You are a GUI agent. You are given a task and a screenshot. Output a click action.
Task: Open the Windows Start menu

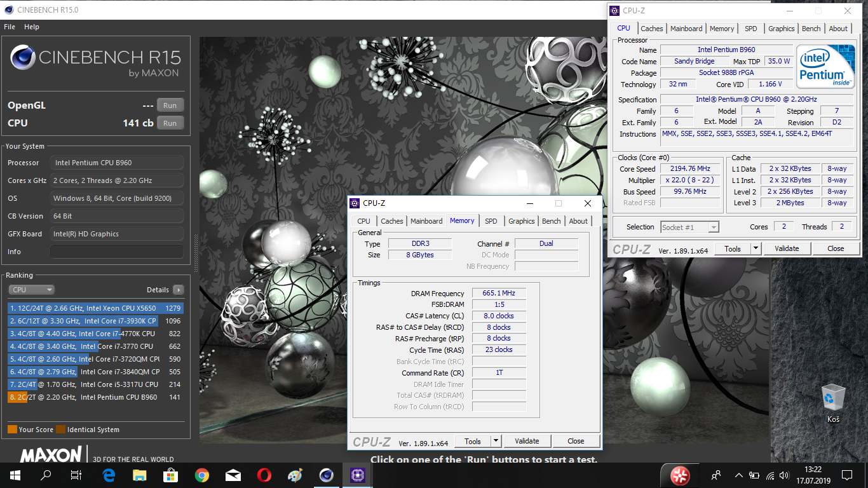pyautogui.click(x=15, y=475)
